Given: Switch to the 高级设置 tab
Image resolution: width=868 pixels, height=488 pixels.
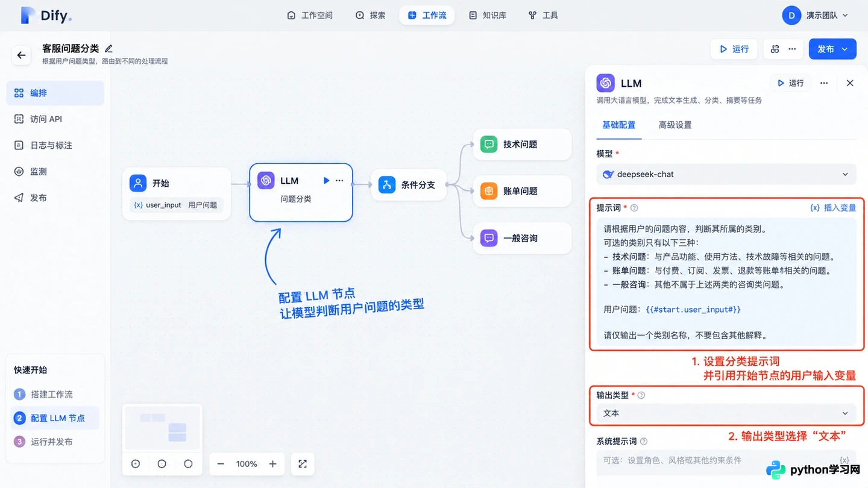Looking at the screenshot, I should tap(675, 125).
